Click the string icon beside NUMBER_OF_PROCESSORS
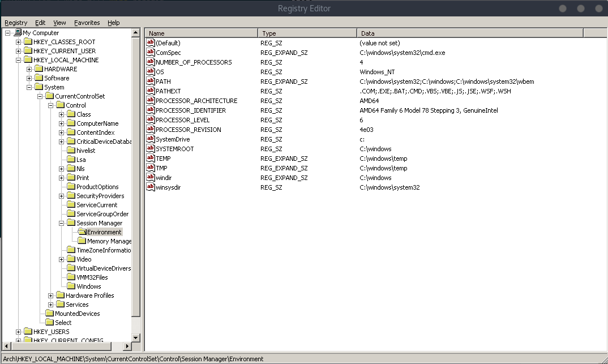The image size is (608, 364). (x=151, y=62)
